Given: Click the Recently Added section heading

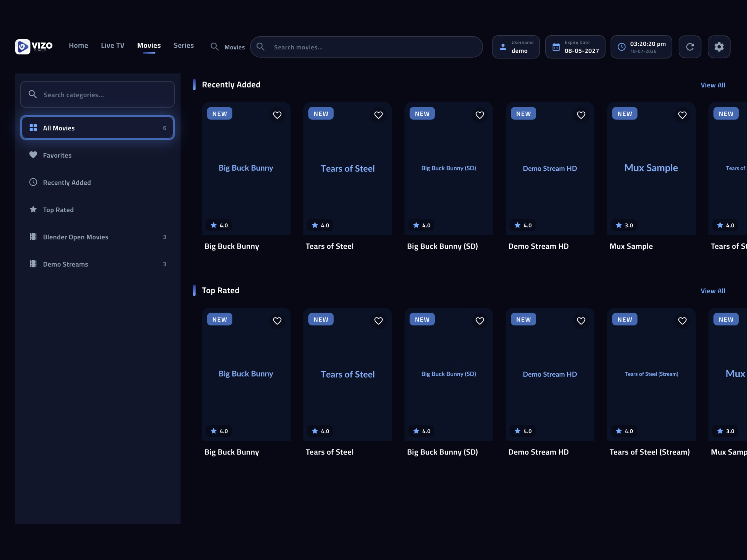Looking at the screenshot, I should [231, 85].
